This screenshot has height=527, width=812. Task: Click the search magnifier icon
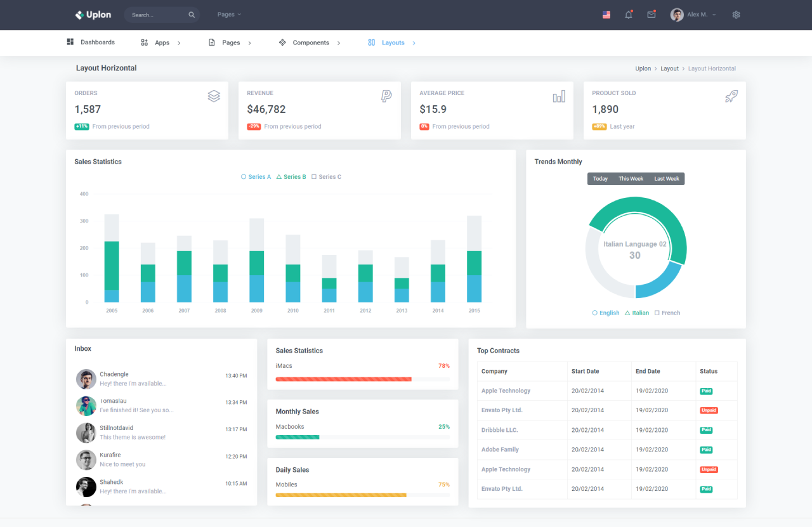192,15
